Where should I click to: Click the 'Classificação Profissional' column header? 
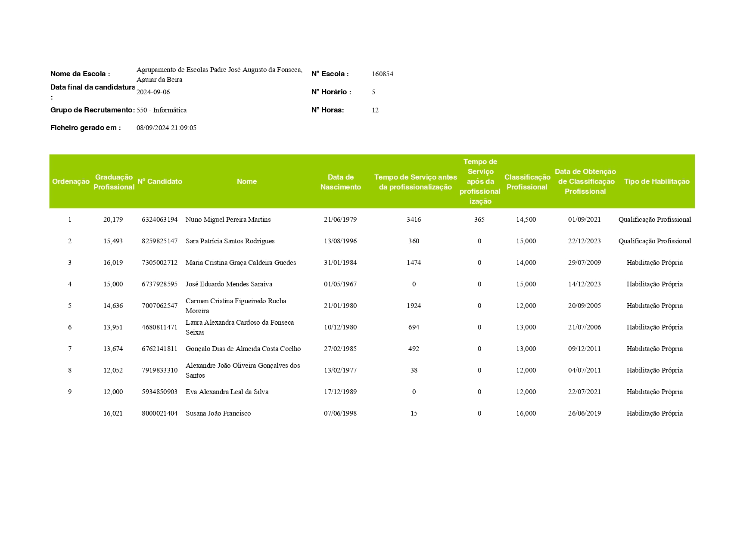pos(527,182)
